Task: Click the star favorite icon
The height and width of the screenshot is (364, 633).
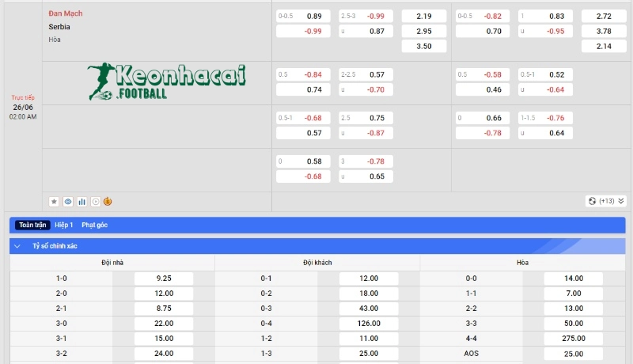Action: point(54,202)
